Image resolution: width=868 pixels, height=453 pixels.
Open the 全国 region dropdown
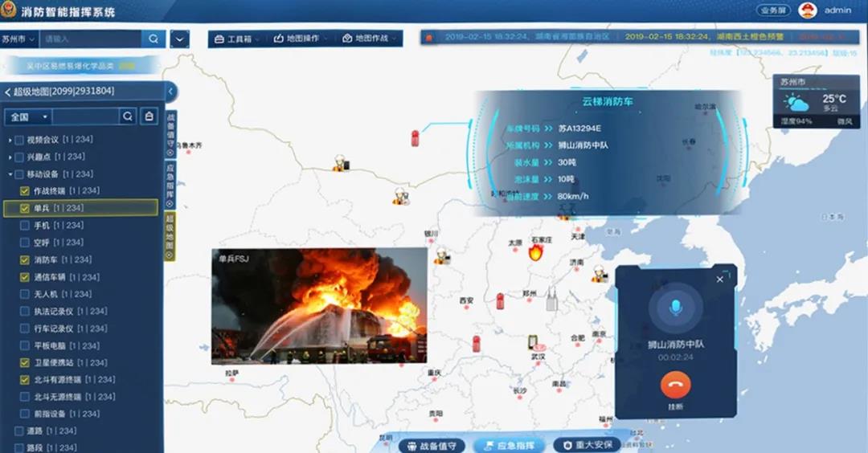pyautogui.click(x=29, y=116)
